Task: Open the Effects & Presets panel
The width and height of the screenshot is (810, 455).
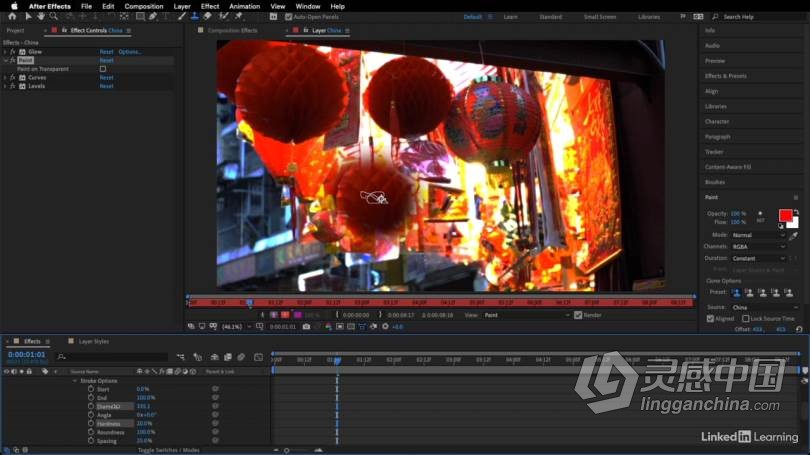Action: tap(726, 76)
